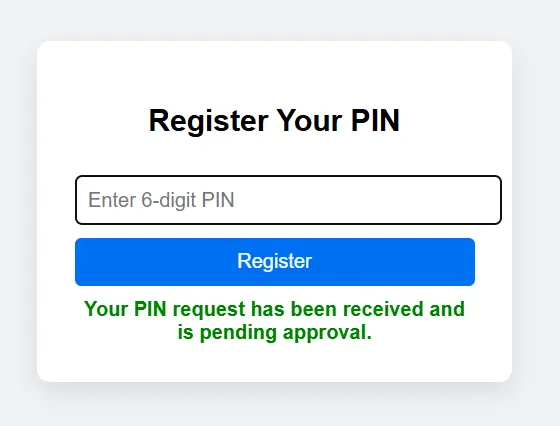Select the Register Your PIN heading

(274, 121)
